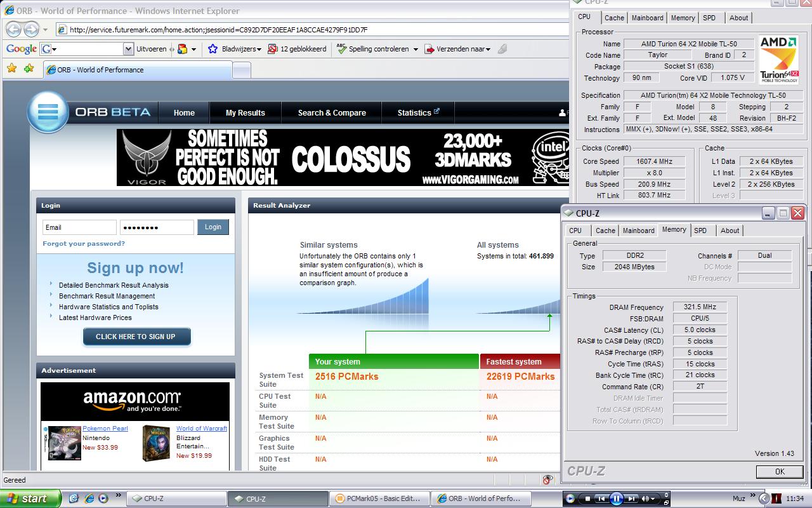Open a new blank browser tab
The image size is (812, 508).
242,70
